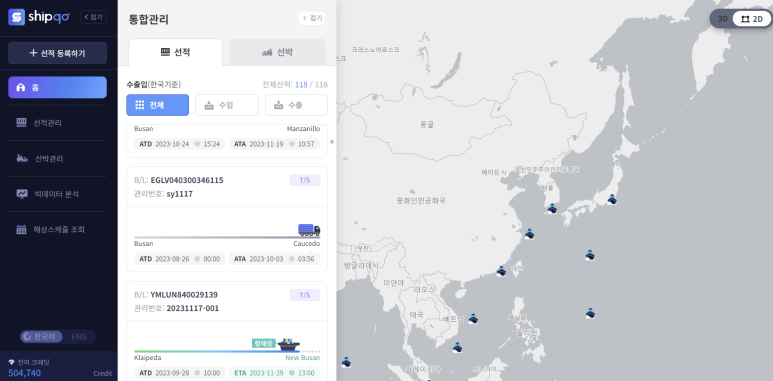Filter shipments by 수입
The image size is (773, 381).
click(x=227, y=105)
